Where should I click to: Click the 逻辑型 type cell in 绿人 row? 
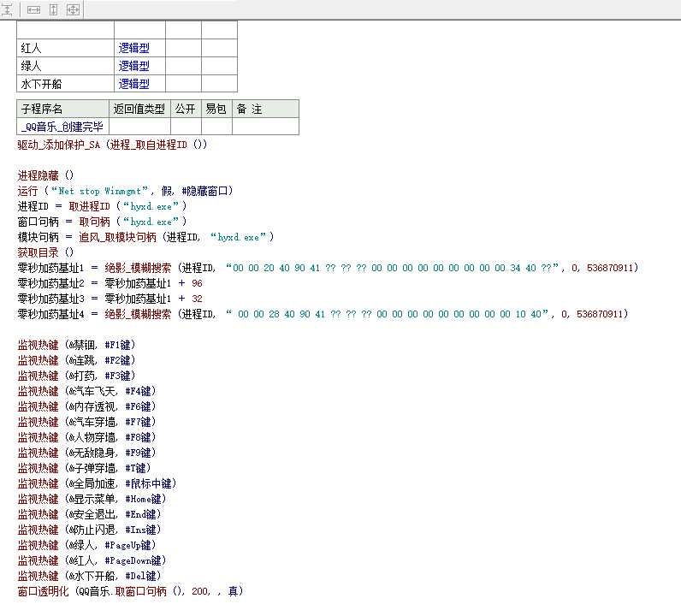(x=139, y=66)
